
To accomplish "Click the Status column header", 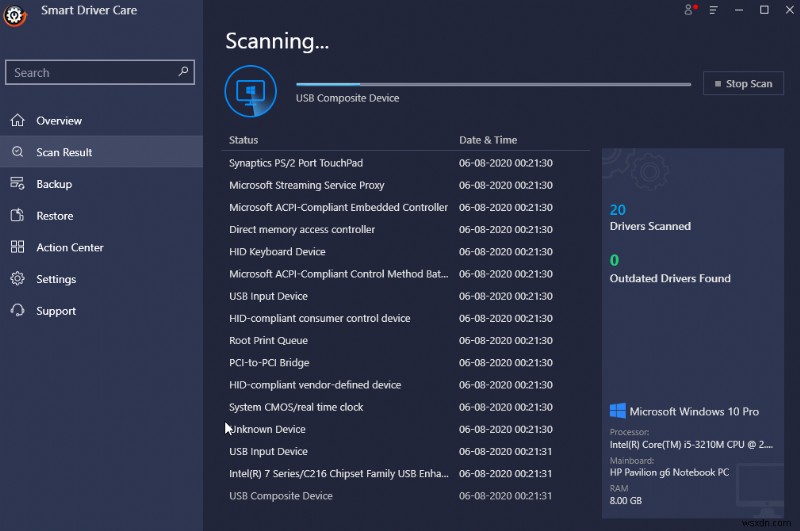I will [243, 140].
